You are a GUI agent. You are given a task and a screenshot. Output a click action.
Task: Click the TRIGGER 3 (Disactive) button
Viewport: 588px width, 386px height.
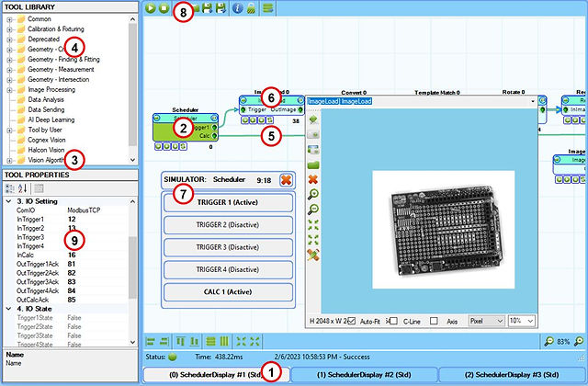click(x=228, y=247)
